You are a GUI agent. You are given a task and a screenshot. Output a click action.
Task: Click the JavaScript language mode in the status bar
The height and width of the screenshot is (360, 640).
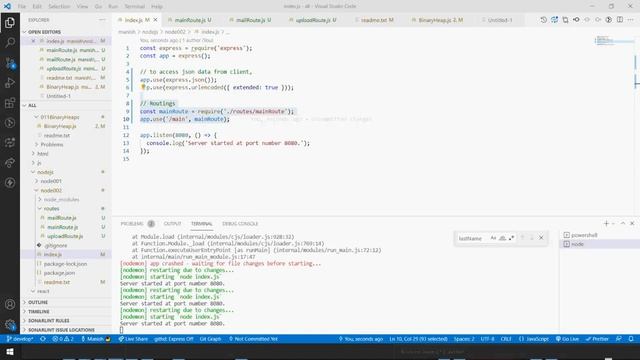[x=534, y=339]
